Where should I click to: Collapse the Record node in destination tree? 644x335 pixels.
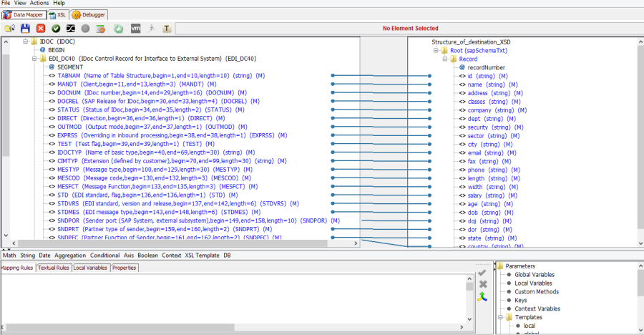point(444,59)
